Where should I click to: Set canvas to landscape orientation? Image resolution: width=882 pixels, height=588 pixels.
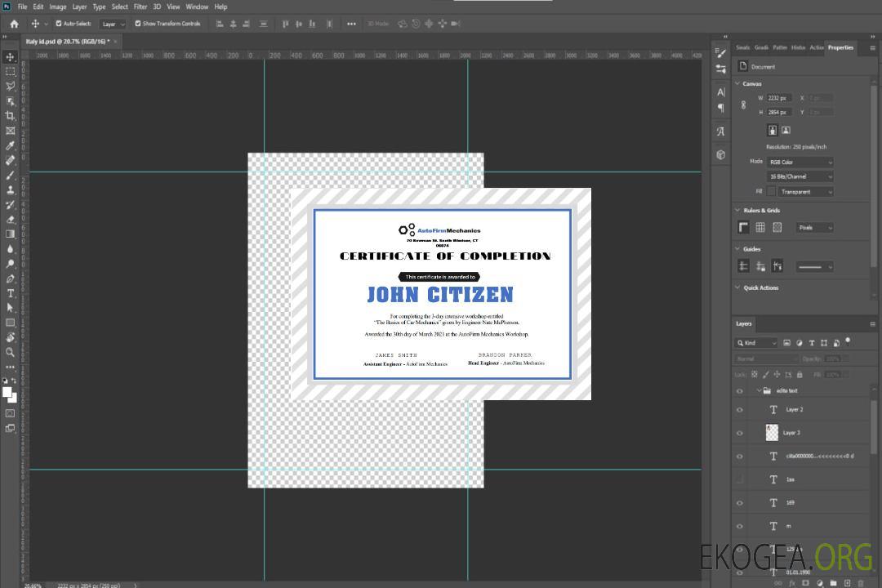[x=786, y=130]
